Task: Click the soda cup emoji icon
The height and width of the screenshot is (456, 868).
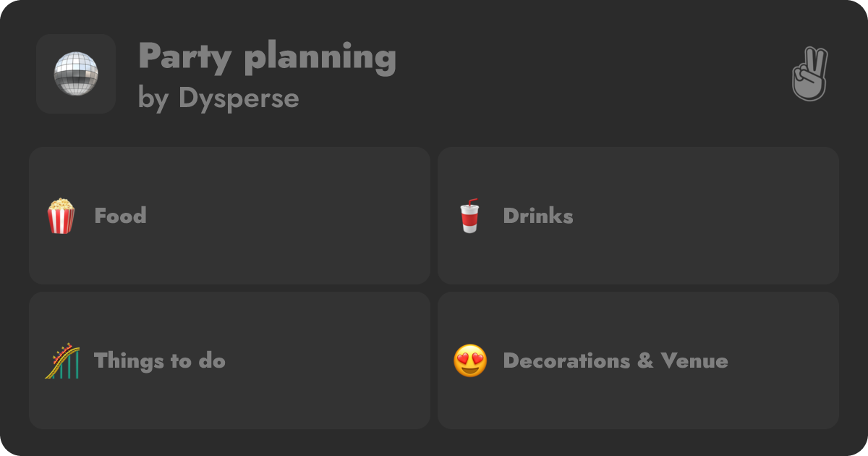Action: [x=469, y=216]
